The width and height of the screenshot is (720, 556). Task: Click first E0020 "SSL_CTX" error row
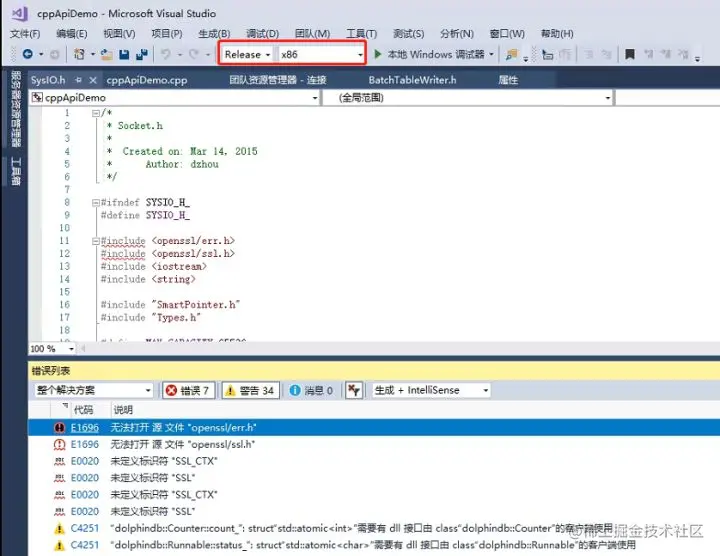point(374,461)
